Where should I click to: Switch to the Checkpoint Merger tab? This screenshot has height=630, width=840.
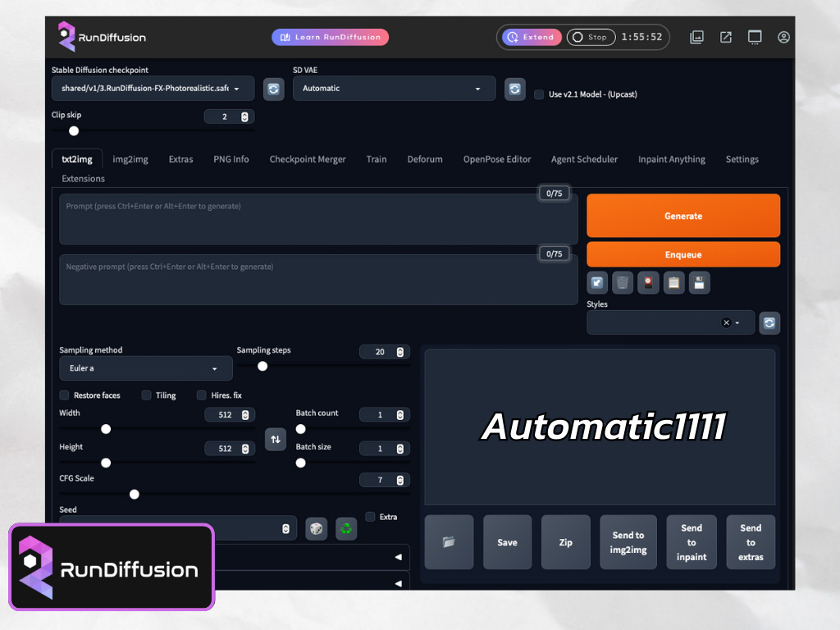pyautogui.click(x=308, y=159)
